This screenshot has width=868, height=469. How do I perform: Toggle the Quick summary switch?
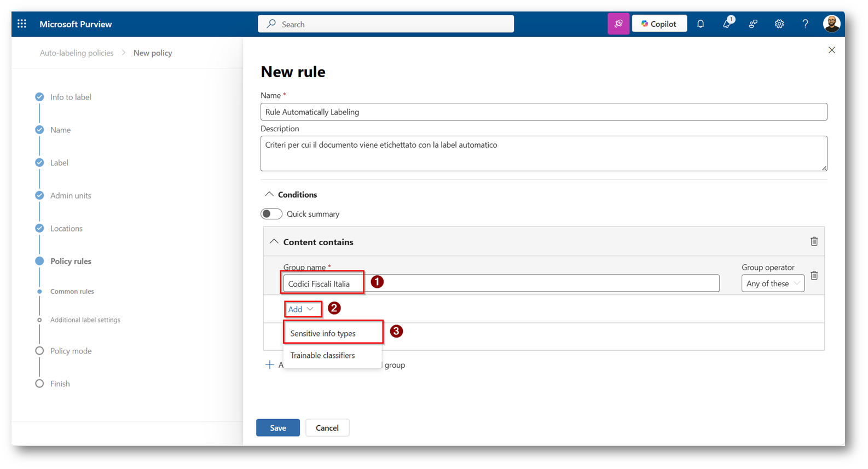(271, 214)
